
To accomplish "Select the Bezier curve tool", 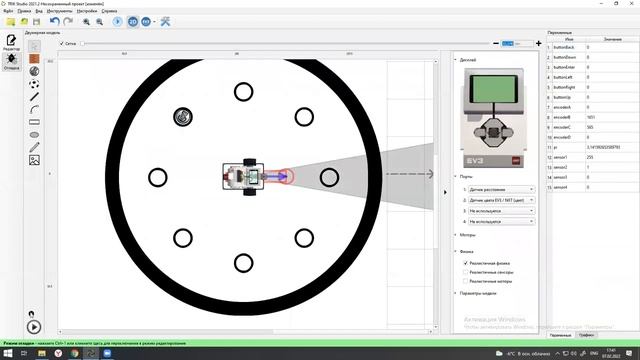I will pos(34,109).
